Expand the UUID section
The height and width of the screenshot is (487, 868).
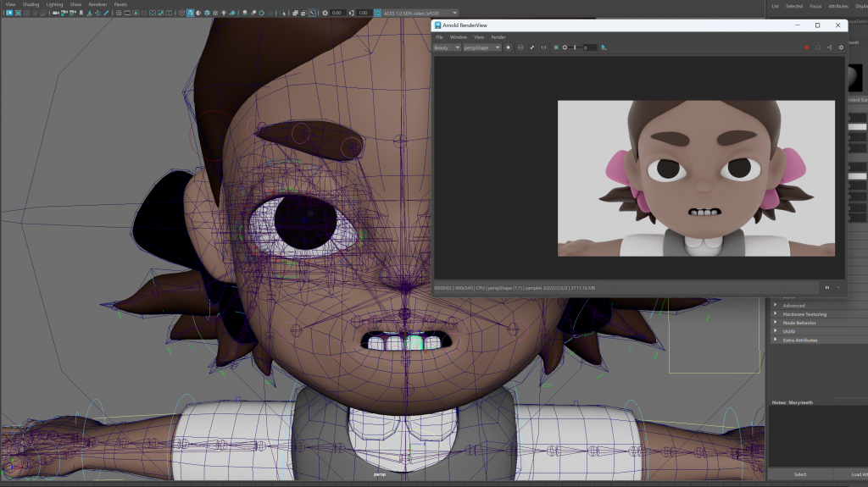[789, 331]
